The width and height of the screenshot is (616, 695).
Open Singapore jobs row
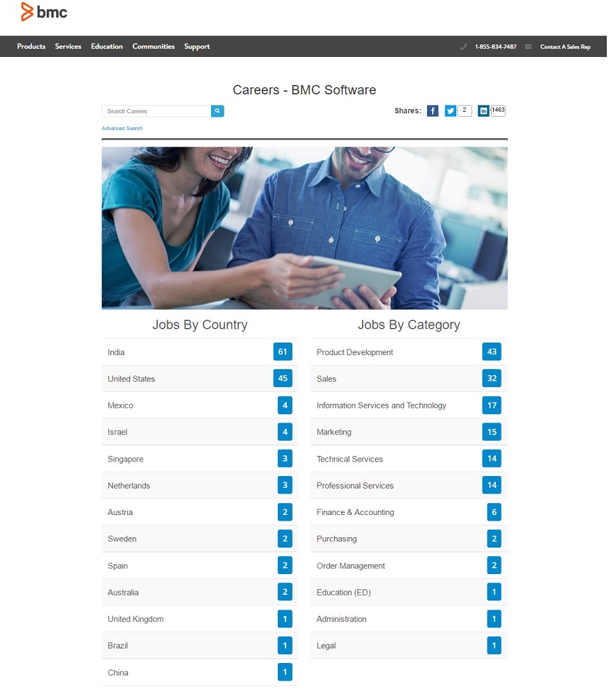click(200, 459)
